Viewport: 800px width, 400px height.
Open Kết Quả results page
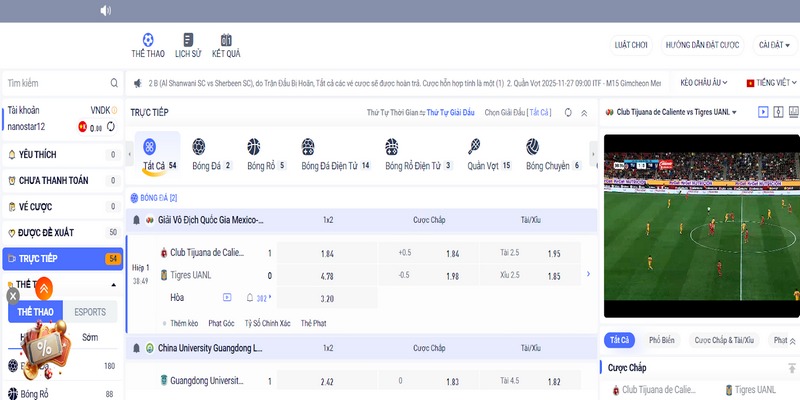click(225, 45)
